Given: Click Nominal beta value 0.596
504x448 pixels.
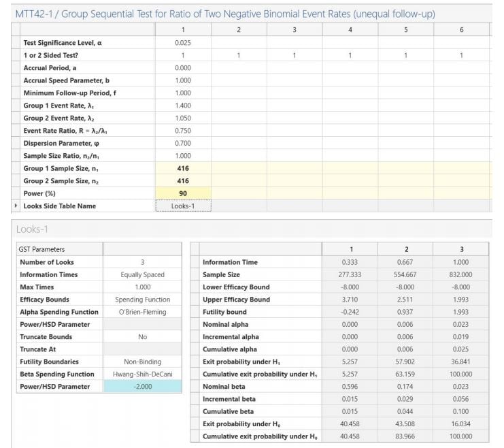Looking at the screenshot, I should coord(350,387).
